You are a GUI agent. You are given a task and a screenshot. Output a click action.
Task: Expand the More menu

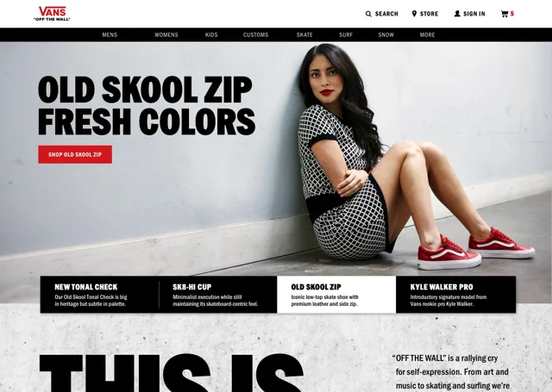(427, 34)
